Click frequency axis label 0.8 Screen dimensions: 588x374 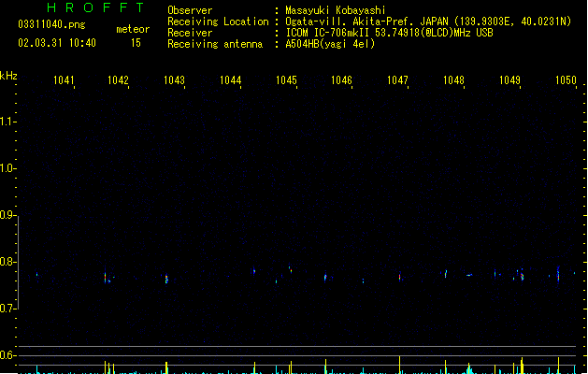7,262
